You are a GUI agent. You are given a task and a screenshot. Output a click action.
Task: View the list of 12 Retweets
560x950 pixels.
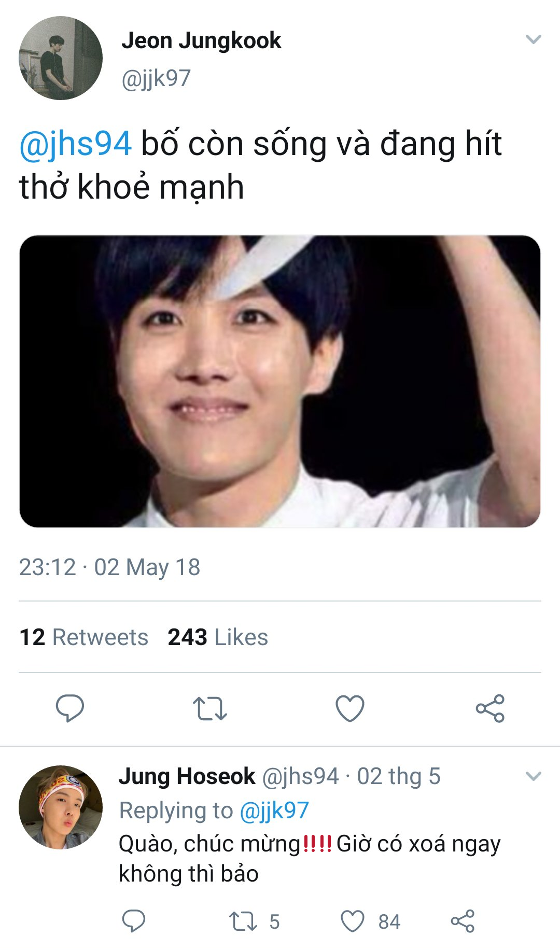84,637
